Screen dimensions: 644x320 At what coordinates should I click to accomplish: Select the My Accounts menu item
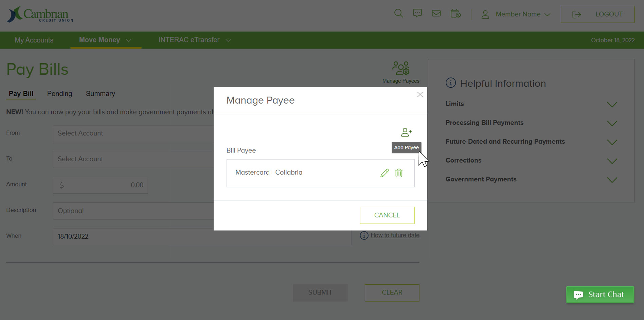coord(34,40)
